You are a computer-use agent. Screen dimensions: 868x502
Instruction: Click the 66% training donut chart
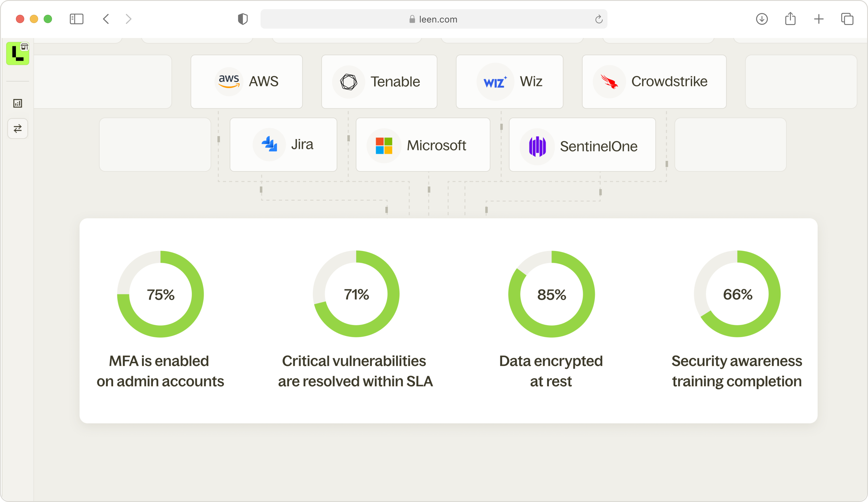point(737,294)
